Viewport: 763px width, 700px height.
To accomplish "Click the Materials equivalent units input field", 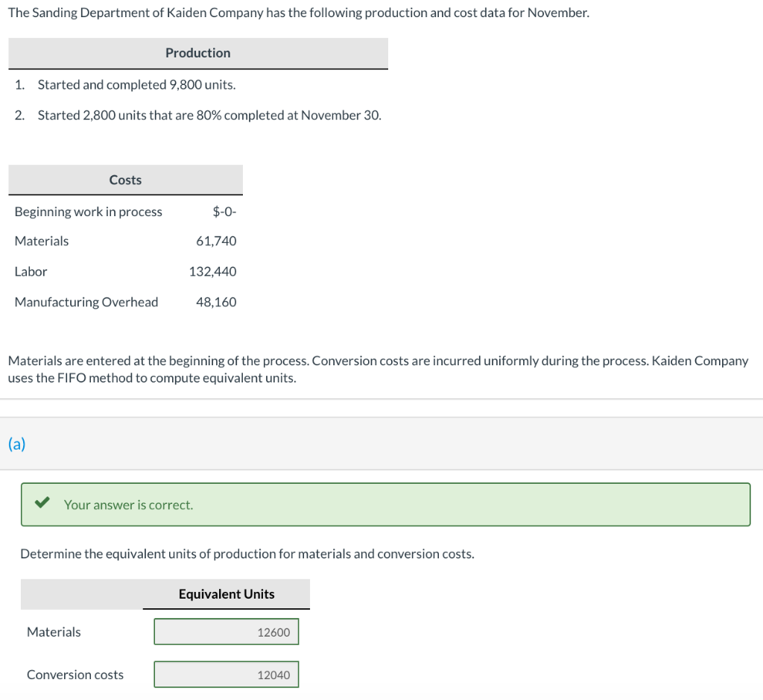I will click(x=227, y=631).
